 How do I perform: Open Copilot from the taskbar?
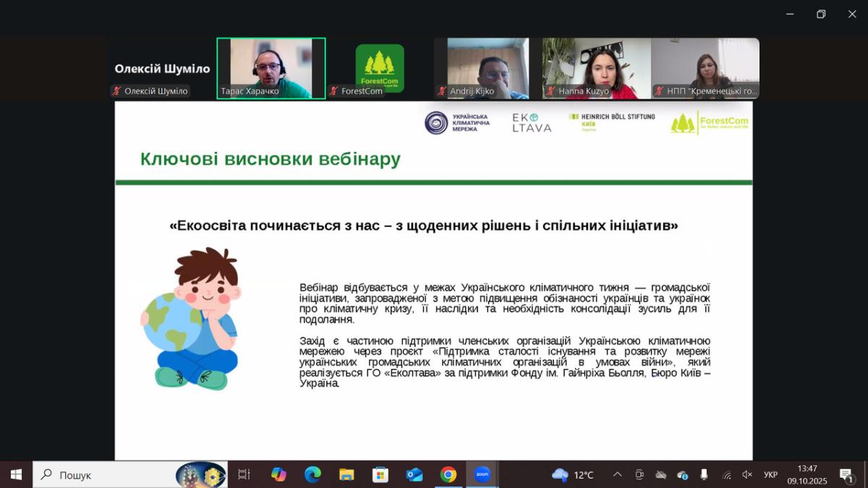tap(278, 474)
